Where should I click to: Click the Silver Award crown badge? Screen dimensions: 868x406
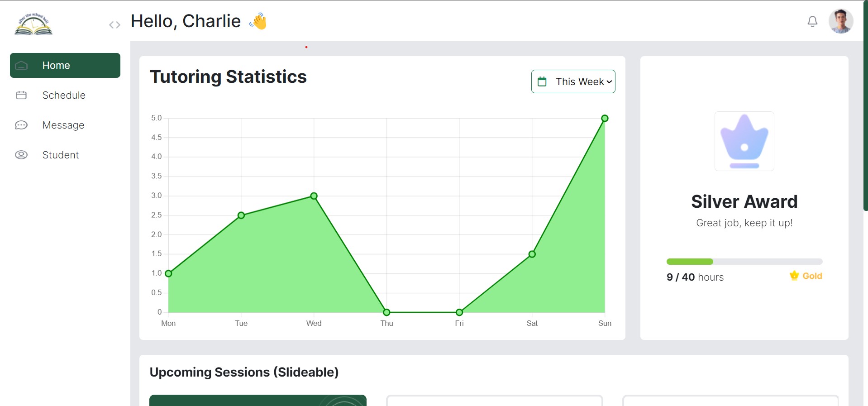tap(744, 141)
